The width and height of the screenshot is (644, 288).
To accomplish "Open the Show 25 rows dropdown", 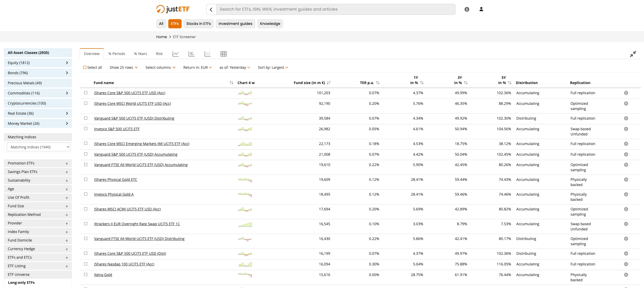I will (124, 67).
